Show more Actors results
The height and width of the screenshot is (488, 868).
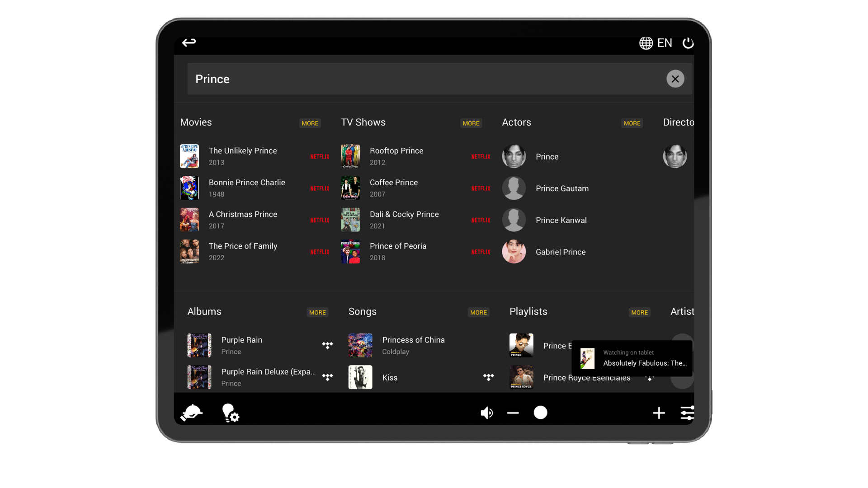coord(632,123)
